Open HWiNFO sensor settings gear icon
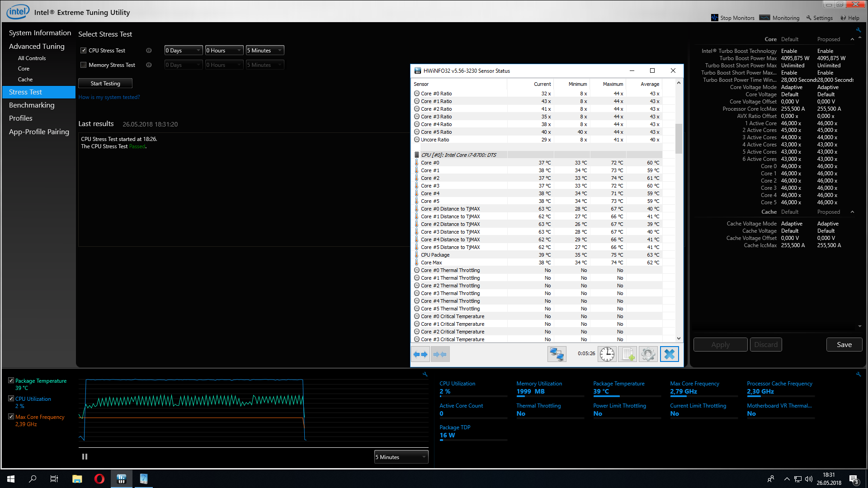868x488 pixels. pyautogui.click(x=648, y=354)
